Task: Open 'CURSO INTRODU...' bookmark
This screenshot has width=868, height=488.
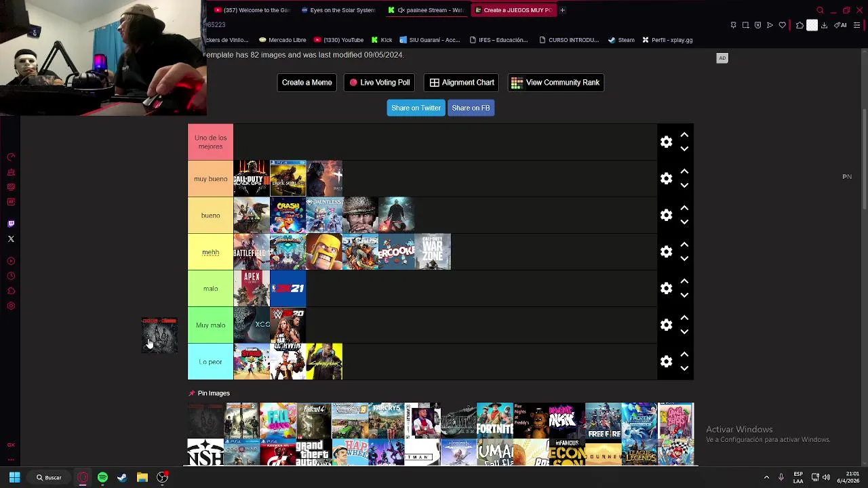Action: (568, 40)
